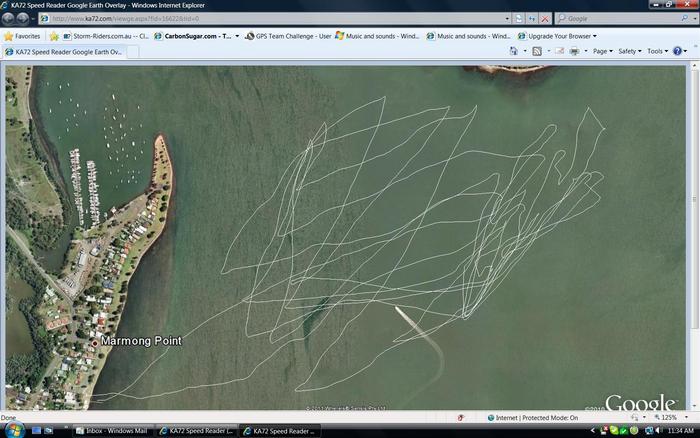700x438 pixels.
Task: Click the Windows Start orb
Action: 10,431
